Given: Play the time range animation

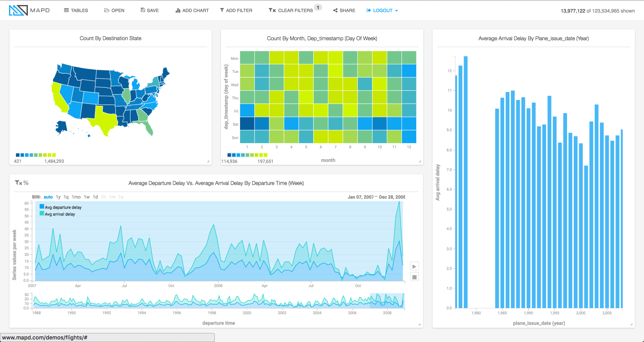Looking at the screenshot, I should click(414, 266).
